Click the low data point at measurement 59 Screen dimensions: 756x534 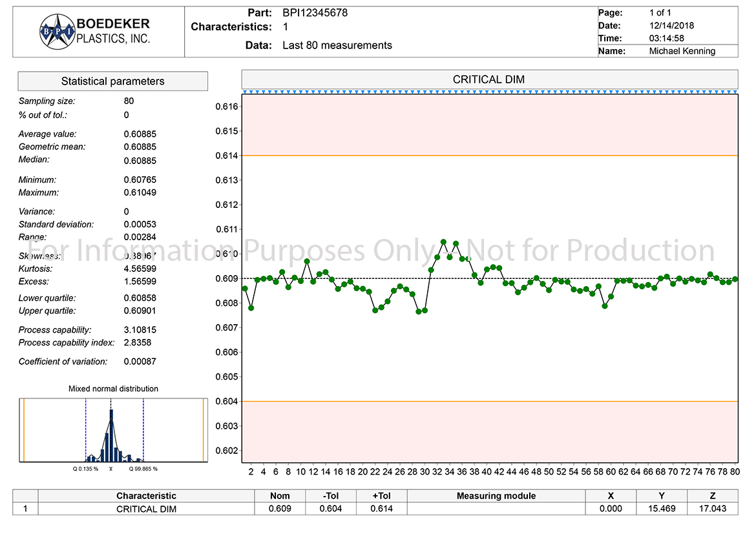point(605,306)
